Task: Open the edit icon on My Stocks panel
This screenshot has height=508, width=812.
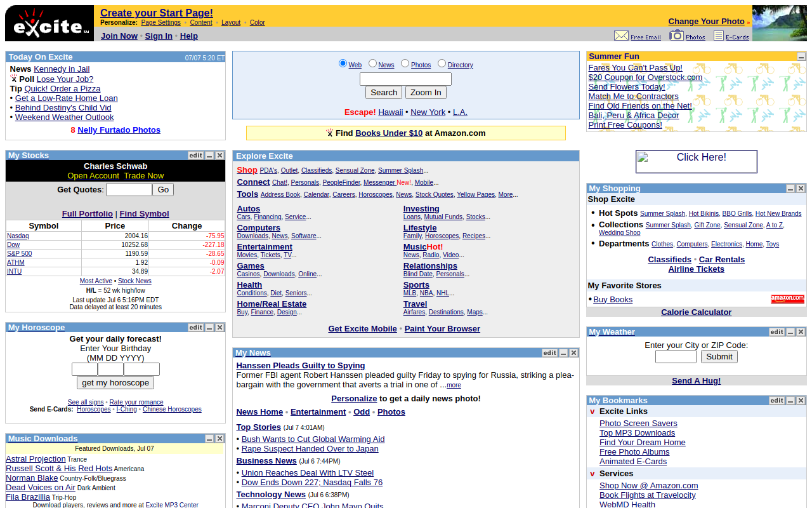Action: tap(195, 155)
